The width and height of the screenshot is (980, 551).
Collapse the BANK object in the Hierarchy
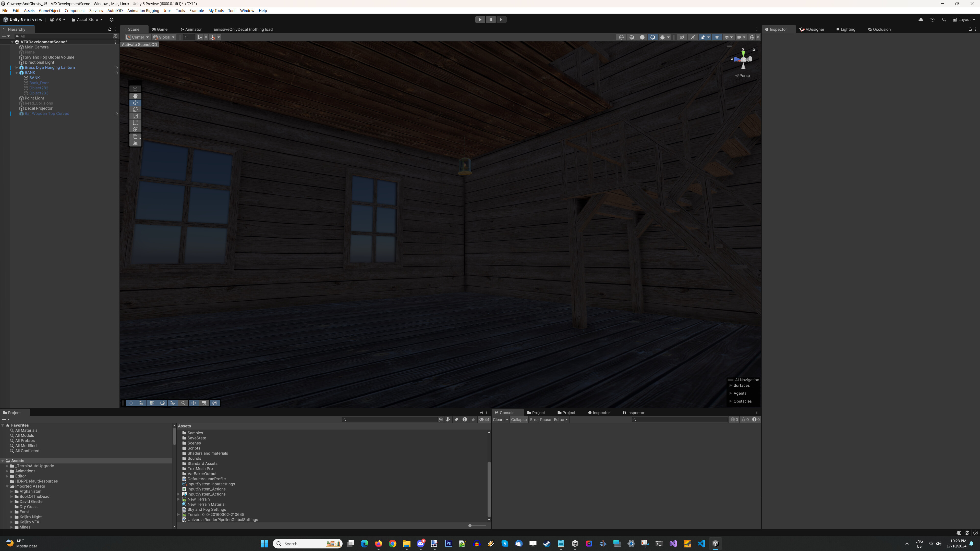click(17, 72)
